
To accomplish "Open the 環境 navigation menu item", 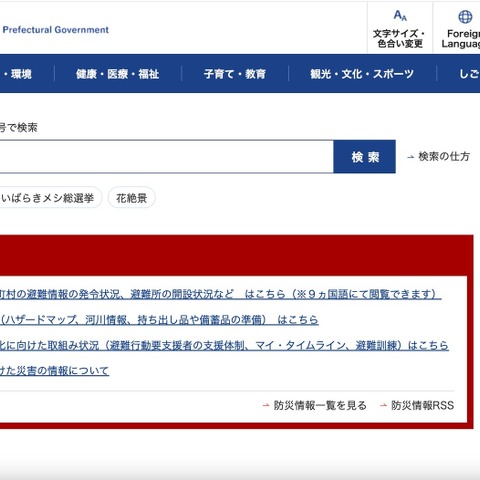I will 17,74.
